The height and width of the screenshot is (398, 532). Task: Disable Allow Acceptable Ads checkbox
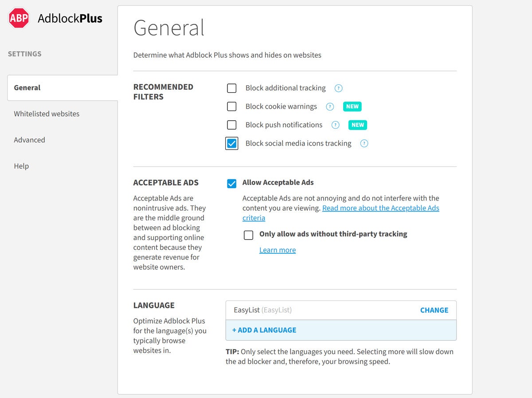coord(232,183)
